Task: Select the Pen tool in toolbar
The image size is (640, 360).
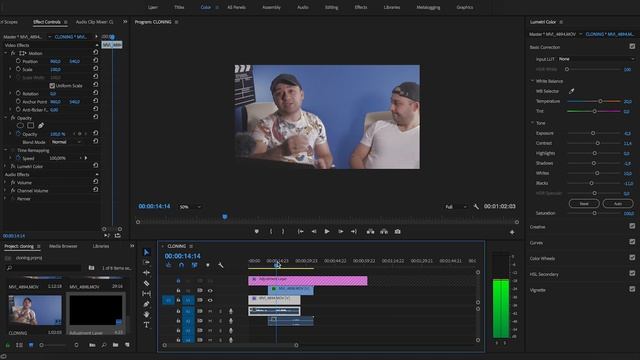Action: (147, 304)
